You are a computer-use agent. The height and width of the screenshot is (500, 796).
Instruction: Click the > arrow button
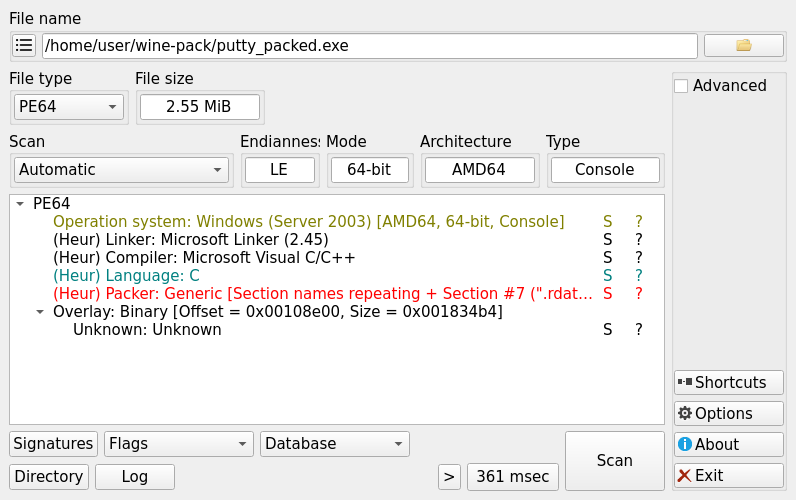(449, 477)
